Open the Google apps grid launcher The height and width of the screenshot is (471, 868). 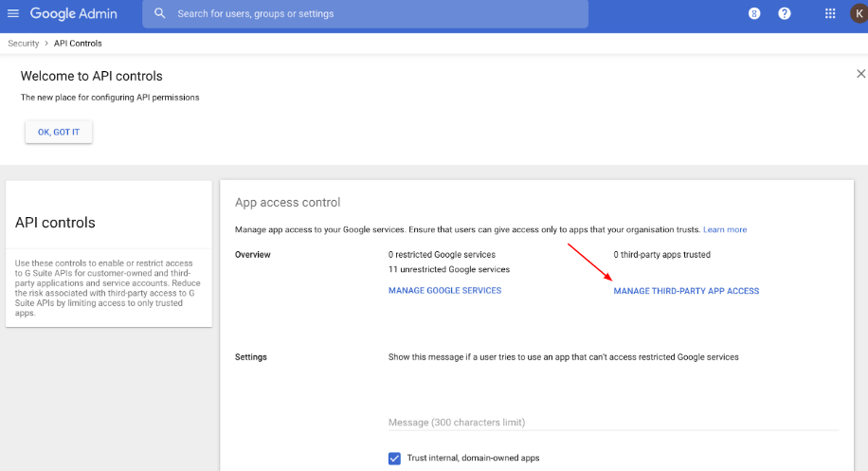[830, 14]
